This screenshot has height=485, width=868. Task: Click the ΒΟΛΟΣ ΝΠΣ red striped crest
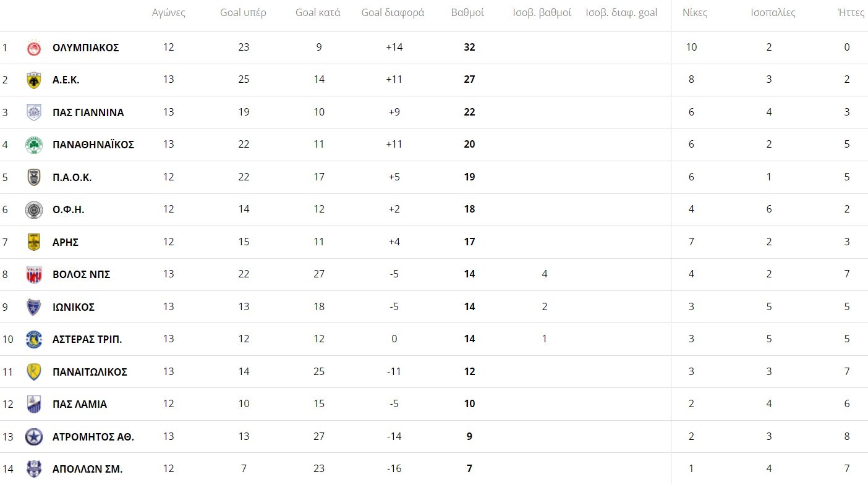tap(34, 274)
